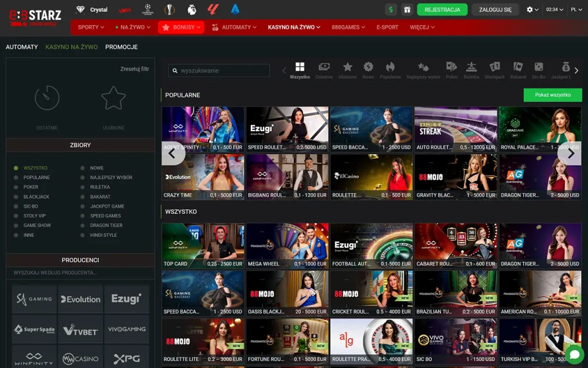
Task: Open the PL language selector
Action: [577, 9]
